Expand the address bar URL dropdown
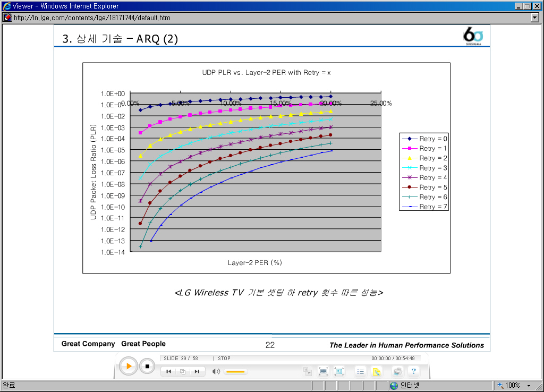 point(535,18)
